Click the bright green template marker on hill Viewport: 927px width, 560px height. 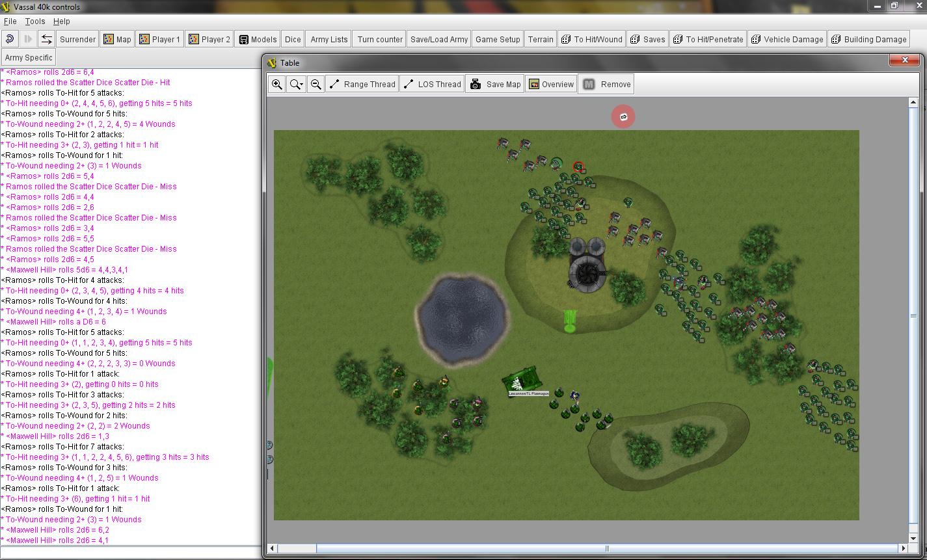(x=570, y=321)
